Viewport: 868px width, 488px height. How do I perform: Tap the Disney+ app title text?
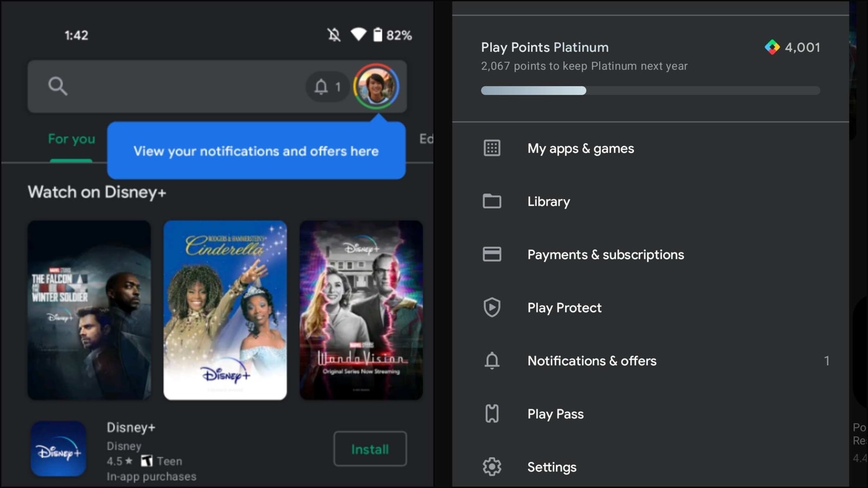(131, 427)
